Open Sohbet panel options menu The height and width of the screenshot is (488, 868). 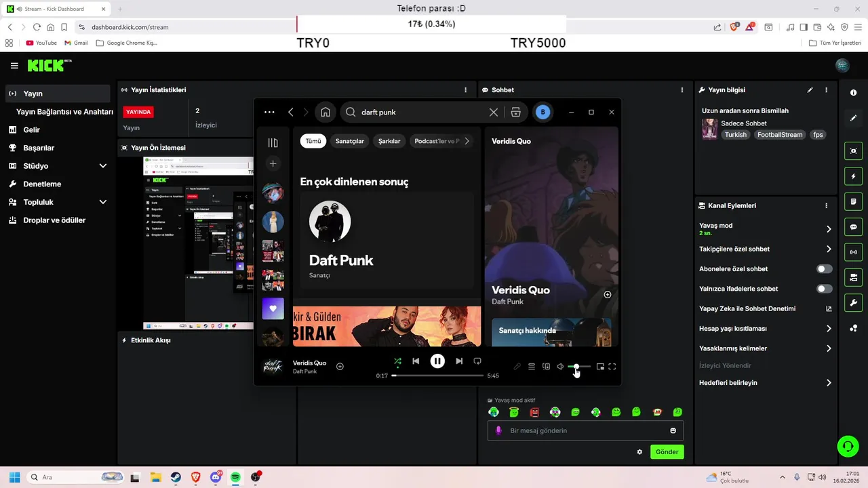pyautogui.click(x=682, y=89)
